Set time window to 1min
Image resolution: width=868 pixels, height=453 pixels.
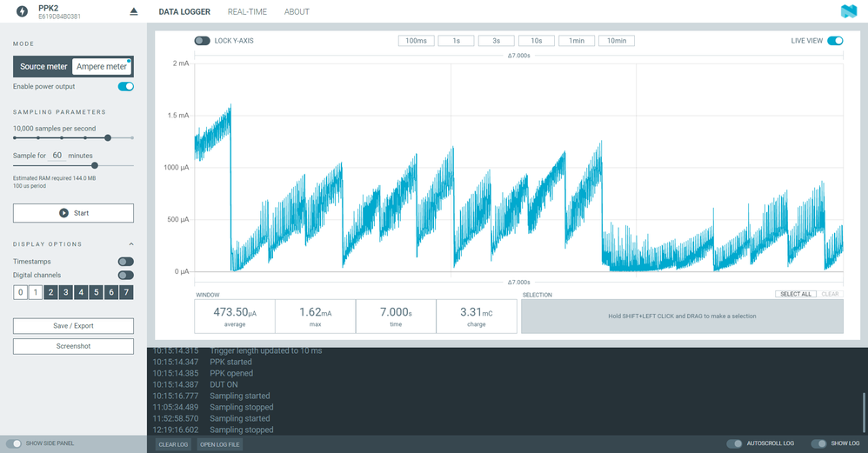(577, 41)
